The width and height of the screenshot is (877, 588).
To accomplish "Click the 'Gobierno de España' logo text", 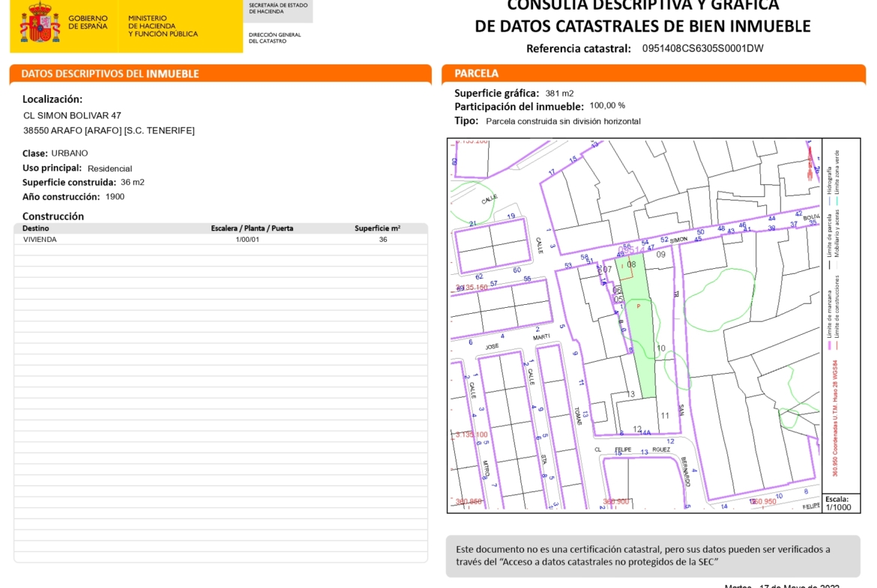I will coord(88,22).
